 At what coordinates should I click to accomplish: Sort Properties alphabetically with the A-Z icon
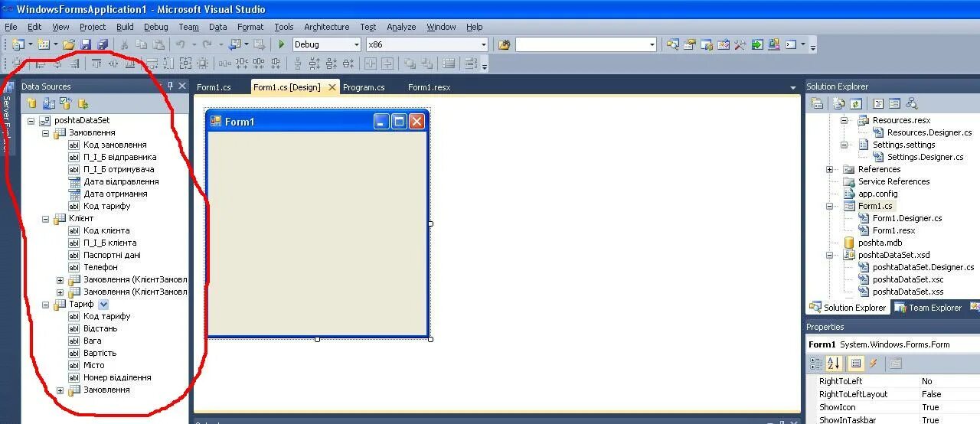click(x=834, y=364)
